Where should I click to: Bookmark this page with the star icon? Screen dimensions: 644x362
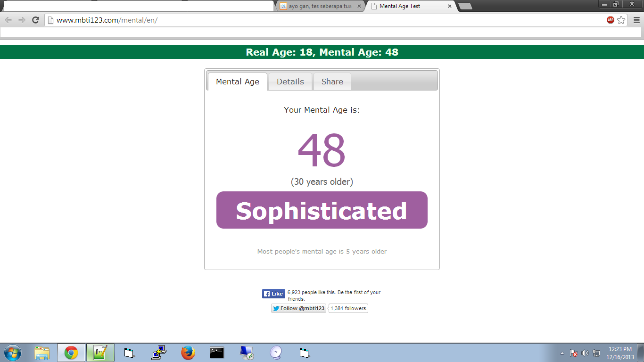(621, 20)
